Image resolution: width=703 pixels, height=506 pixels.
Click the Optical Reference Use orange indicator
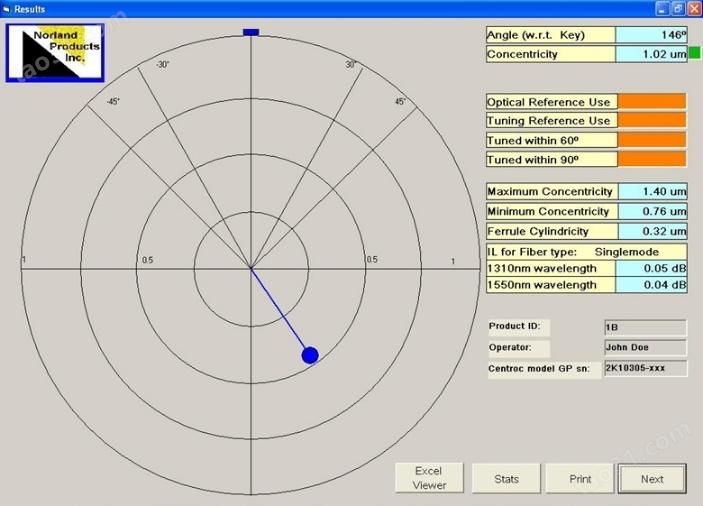point(652,101)
